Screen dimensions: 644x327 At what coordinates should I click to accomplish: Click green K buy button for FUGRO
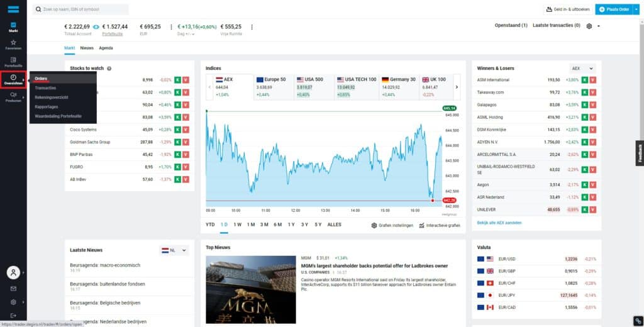coord(177,167)
